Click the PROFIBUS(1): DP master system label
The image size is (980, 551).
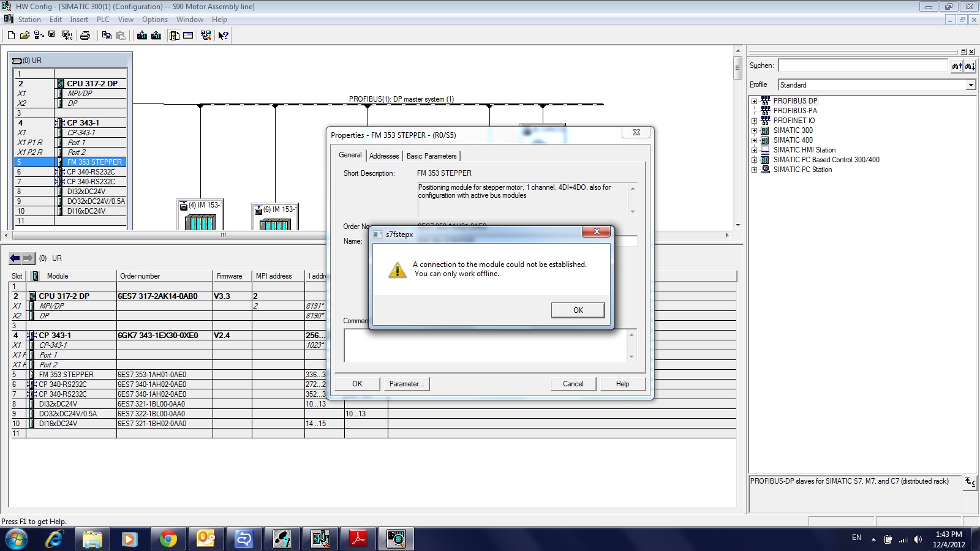click(401, 99)
